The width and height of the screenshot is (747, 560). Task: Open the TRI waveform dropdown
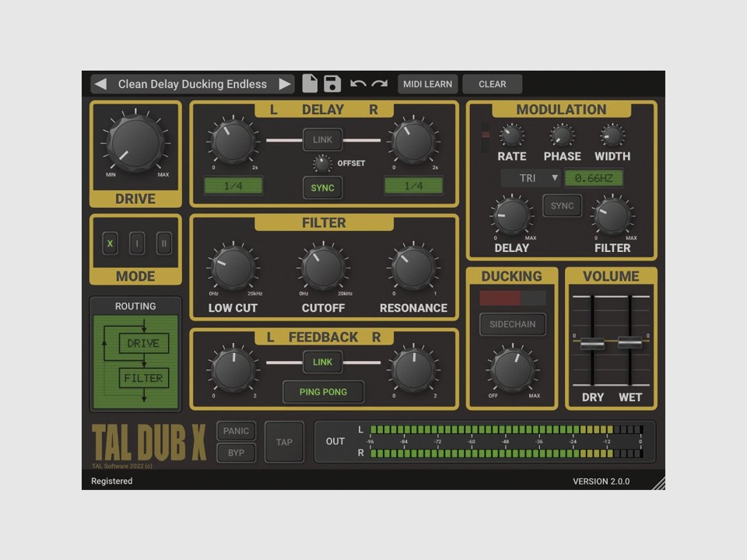[x=531, y=178]
